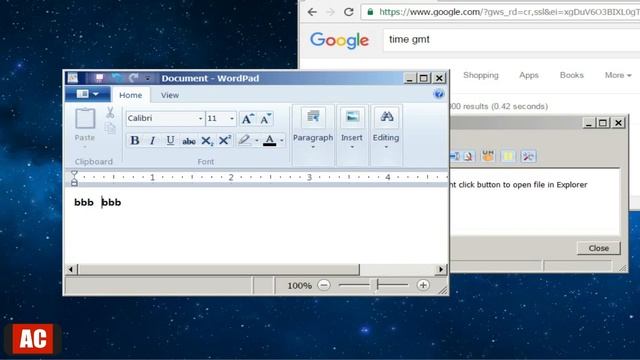Click Undo in the quick access toolbar
Screen dimensions: 640x360
coord(117,78)
